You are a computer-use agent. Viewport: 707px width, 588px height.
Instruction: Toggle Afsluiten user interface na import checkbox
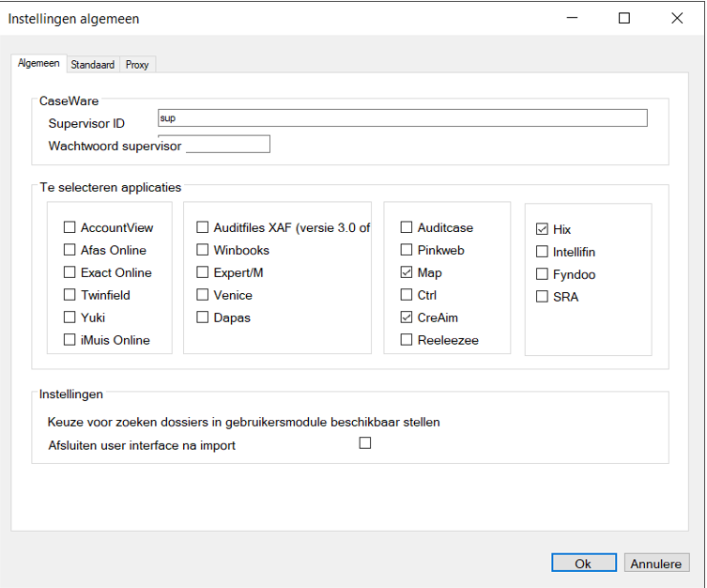[365, 442]
